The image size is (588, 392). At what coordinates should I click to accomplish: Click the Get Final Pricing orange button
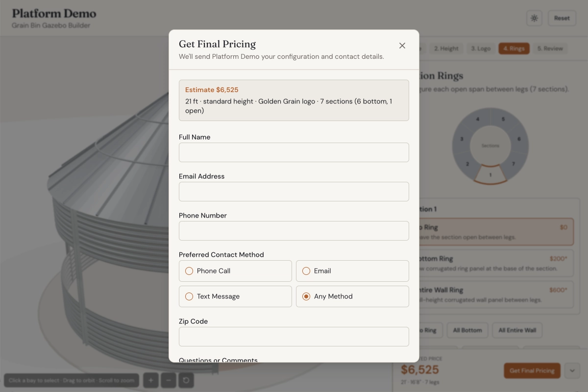pos(532,370)
